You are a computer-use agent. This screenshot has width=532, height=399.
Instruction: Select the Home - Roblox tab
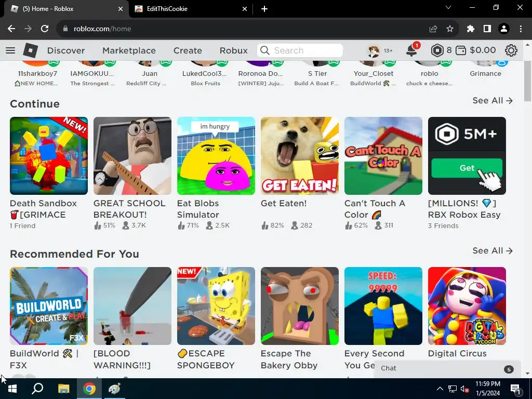point(66,9)
